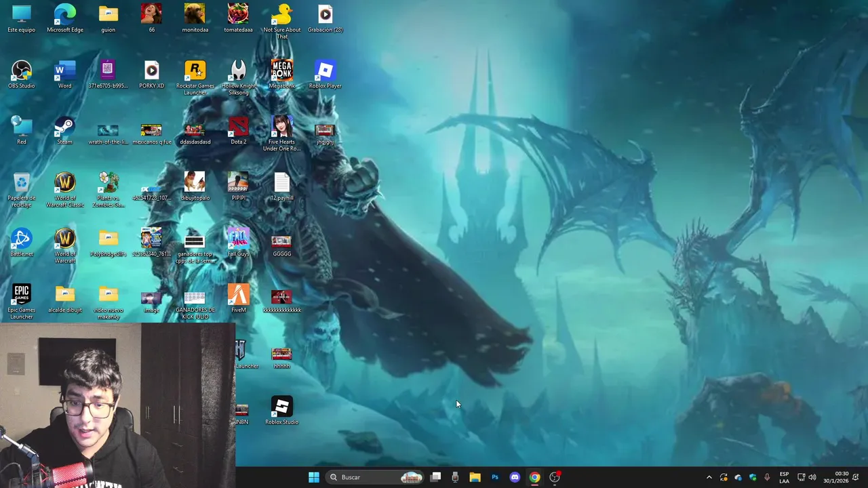Open Discord from the taskbar
The image size is (868, 488).
pos(515,477)
